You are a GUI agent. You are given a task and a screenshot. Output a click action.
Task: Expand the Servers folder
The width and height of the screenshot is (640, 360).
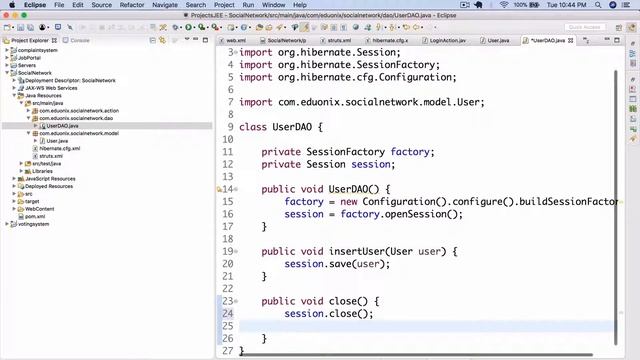7,65
